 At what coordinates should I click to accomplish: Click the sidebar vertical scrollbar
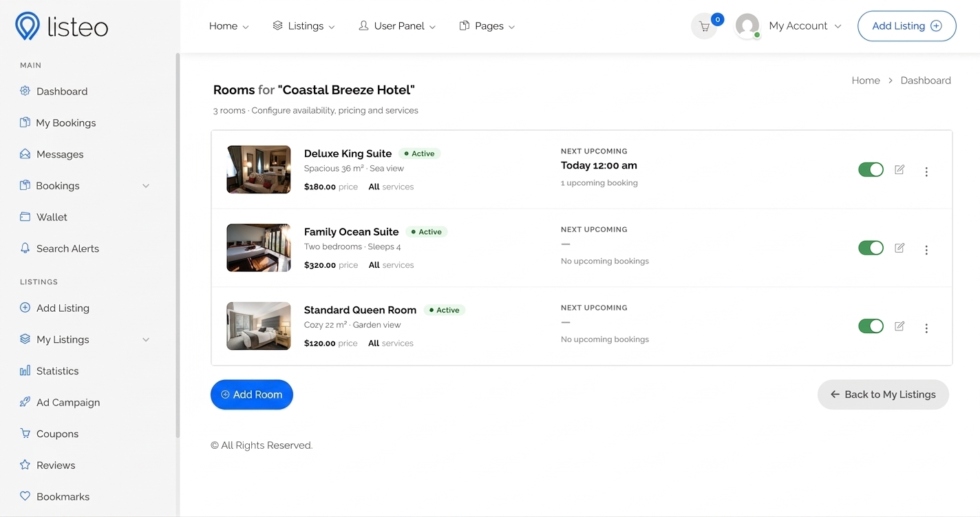(x=178, y=246)
